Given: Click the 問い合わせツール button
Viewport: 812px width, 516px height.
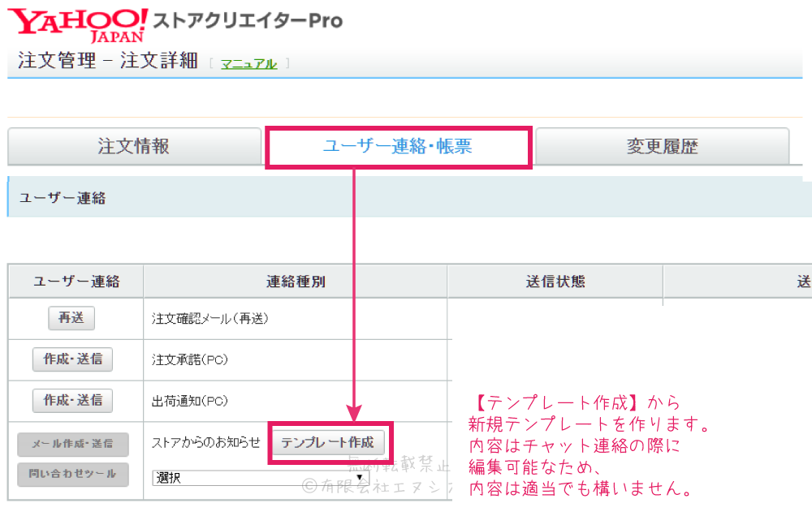Looking at the screenshot, I should pos(72,474).
